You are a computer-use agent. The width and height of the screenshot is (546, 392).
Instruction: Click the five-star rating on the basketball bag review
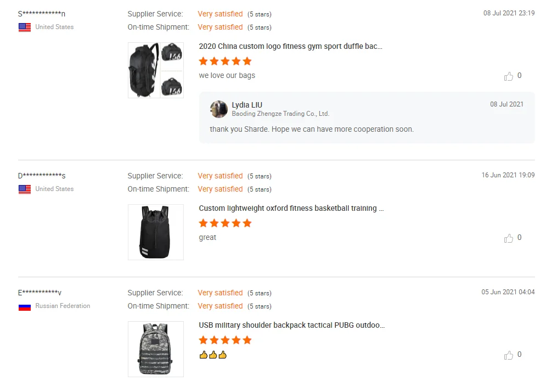(225, 223)
